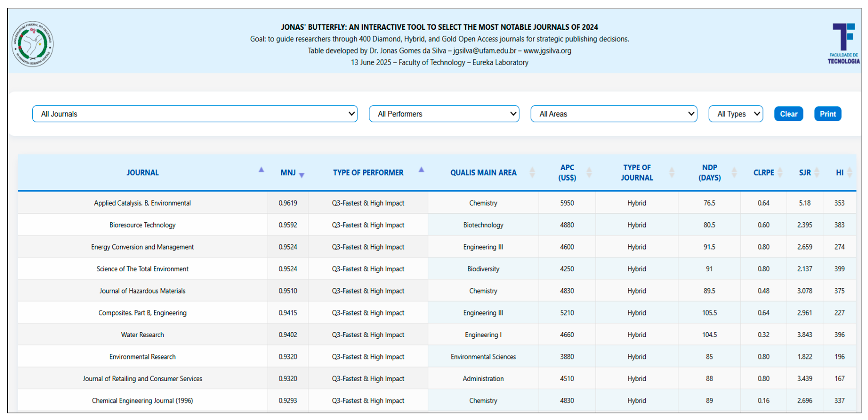Sort table by SJR column arrows
This screenshot has width=868, height=420.
click(x=816, y=172)
